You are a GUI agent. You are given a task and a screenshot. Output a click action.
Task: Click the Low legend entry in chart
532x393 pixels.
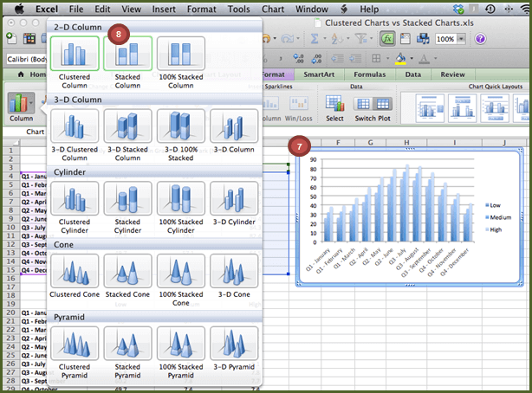coord(493,205)
